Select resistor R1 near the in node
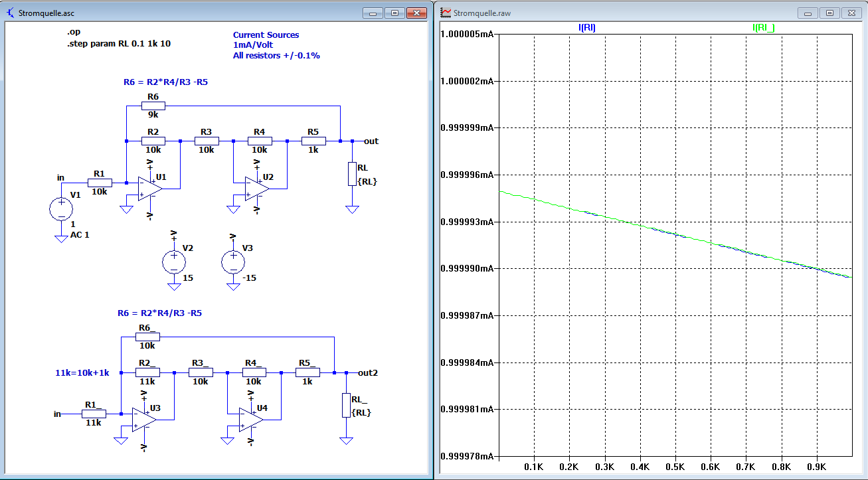Image resolution: width=868 pixels, height=480 pixels. tap(100, 182)
